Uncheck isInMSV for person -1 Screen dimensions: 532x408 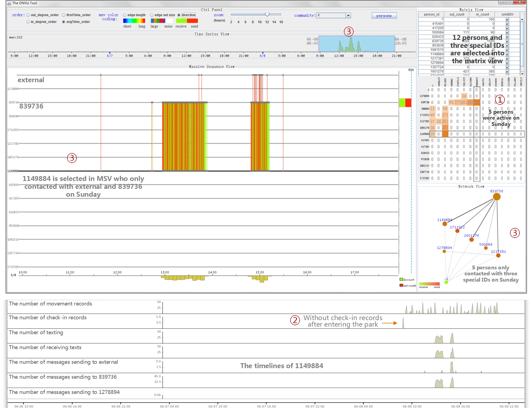(x=507, y=20)
